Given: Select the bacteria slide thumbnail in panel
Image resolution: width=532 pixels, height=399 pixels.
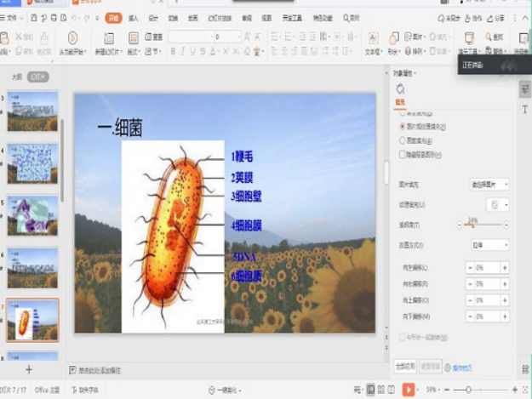Looking at the screenshot, I should pyautogui.click(x=33, y=320).
